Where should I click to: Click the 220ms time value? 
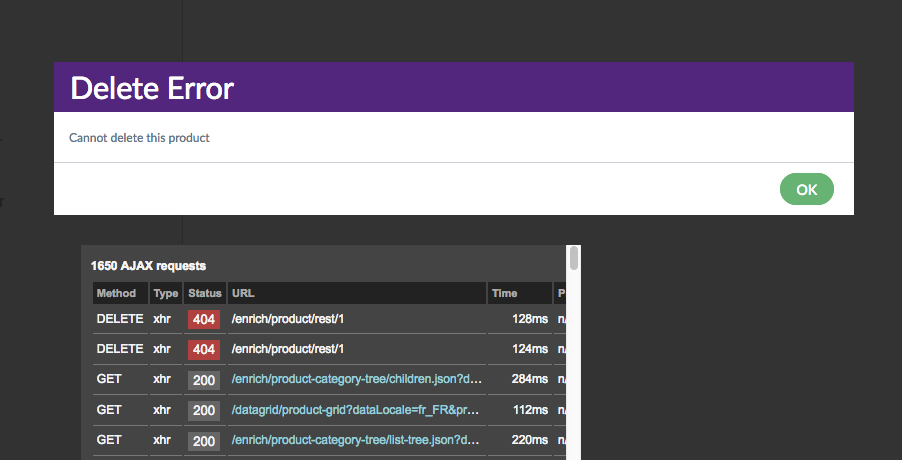pyautogui.click(x=530, y=440)
